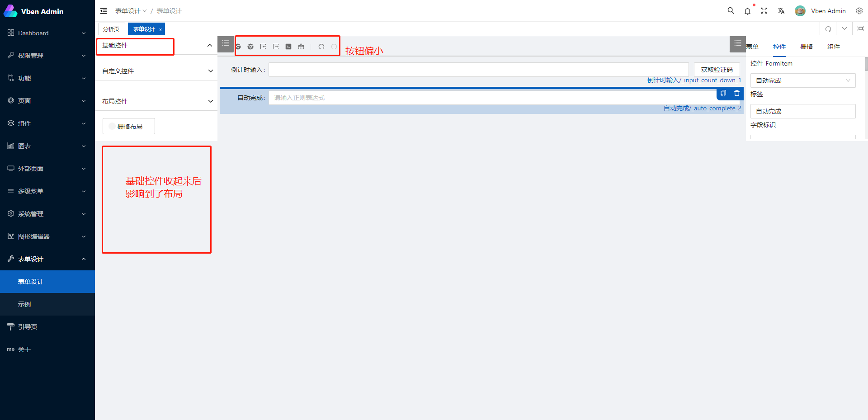This screenshot has width=868, height=420.
Task: Open the 分析页 tab
Action: pos(111,28)
